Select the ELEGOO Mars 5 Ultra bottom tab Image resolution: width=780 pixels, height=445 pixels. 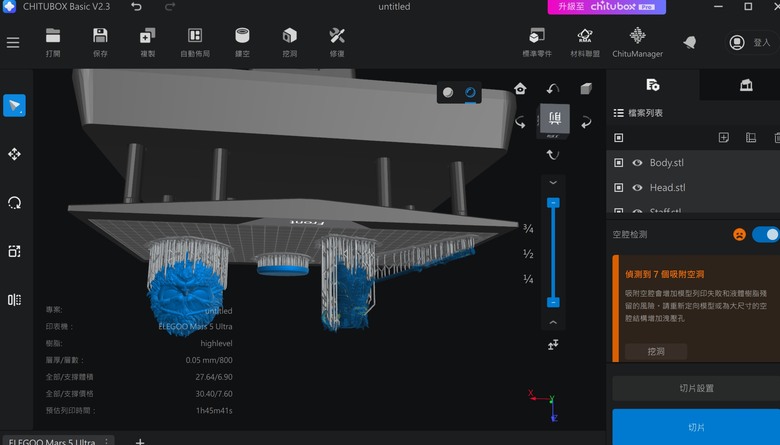tap(51, 441)
